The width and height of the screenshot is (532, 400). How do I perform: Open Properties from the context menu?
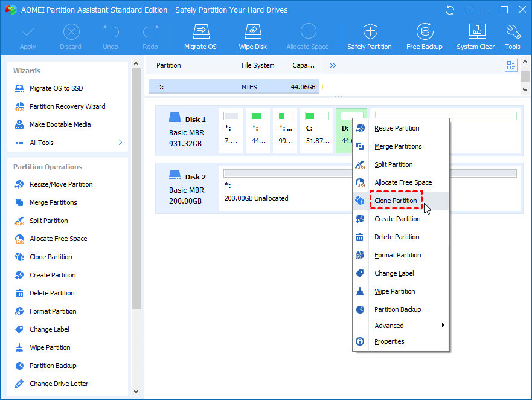(x=389, y=341)
